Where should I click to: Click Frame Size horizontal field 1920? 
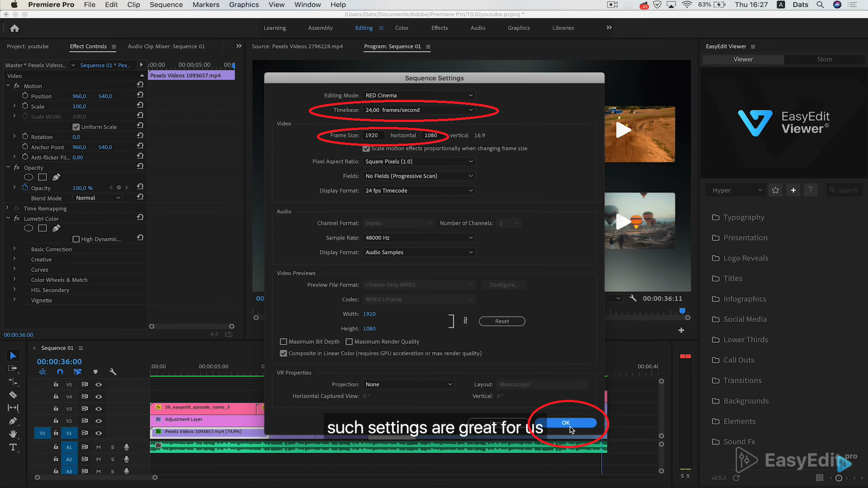coord(373,135)
